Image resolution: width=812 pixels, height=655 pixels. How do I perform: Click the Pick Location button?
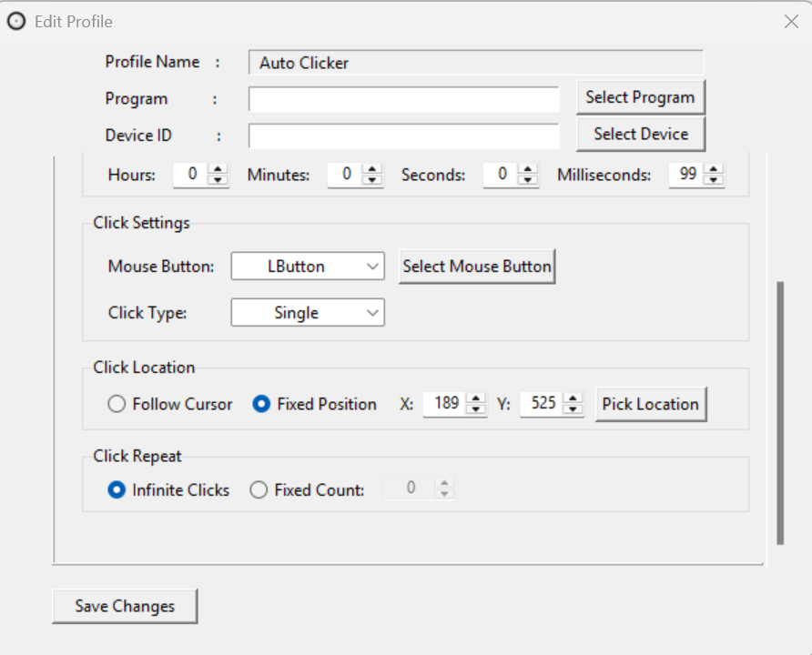(x=651, y=404)
